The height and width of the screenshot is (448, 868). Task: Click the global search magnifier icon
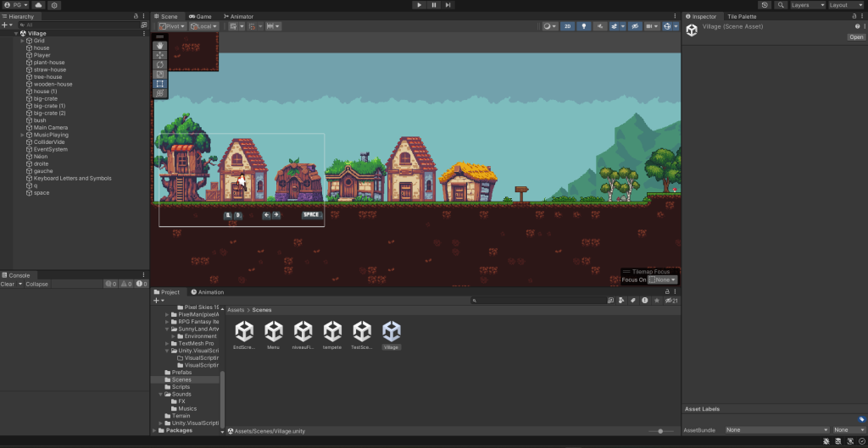pos(781,5)
